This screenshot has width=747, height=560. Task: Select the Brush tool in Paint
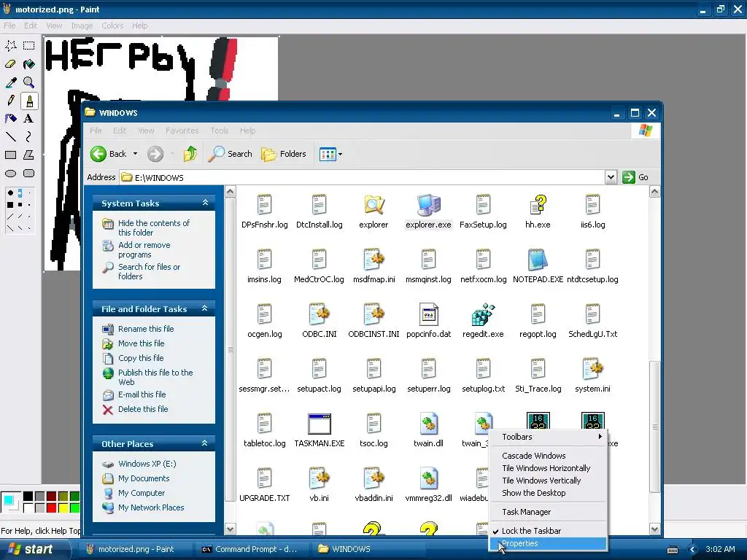tap(29, 101)
